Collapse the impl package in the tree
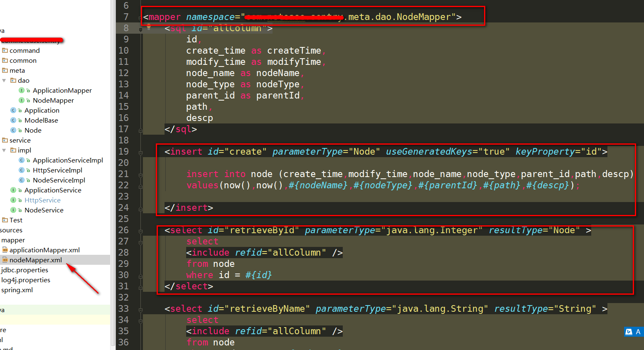 point(4,150)
